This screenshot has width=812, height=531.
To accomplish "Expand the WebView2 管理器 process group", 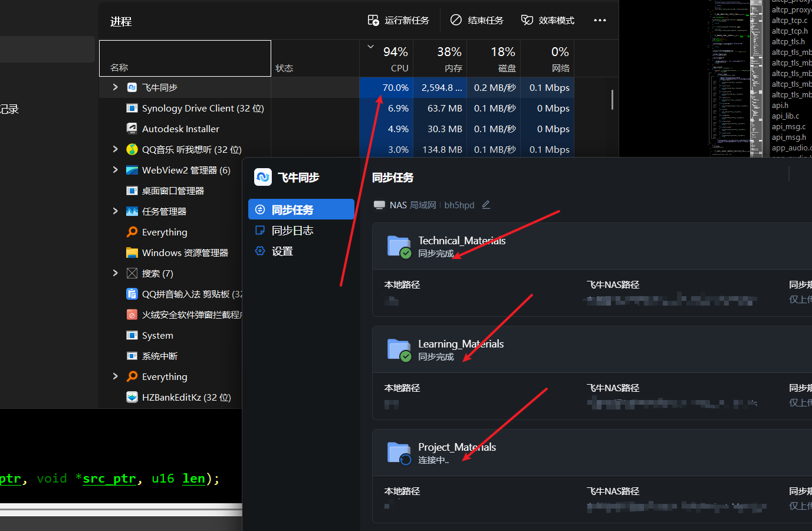I will click(x=115, y=170).
